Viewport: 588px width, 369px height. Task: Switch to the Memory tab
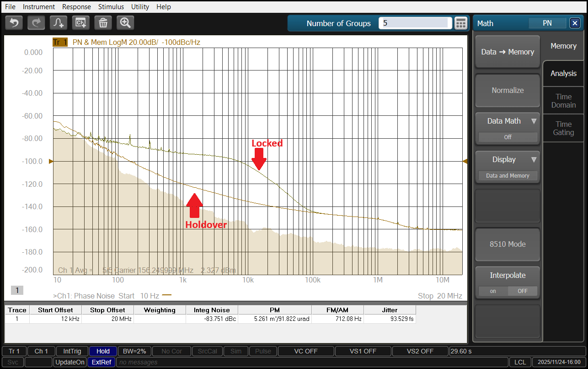click(563, 46)
